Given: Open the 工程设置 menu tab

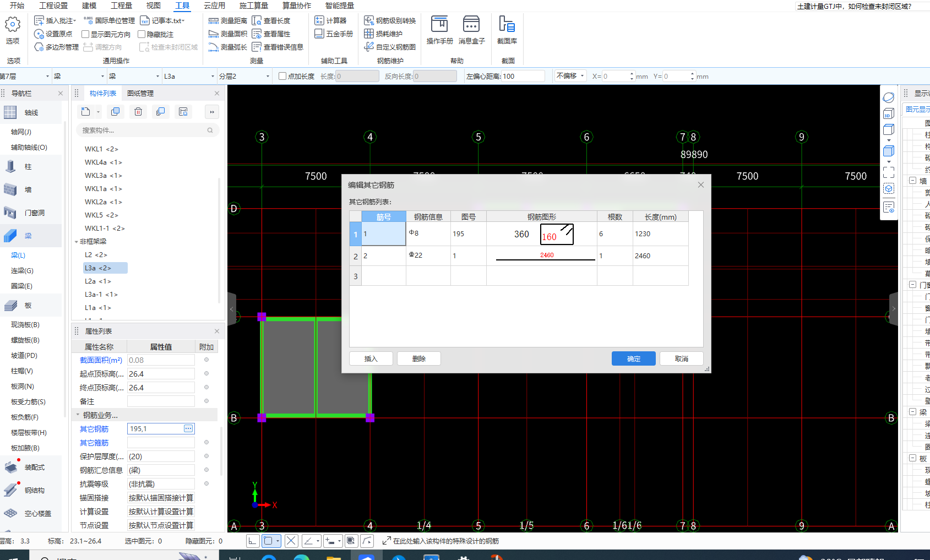Looking at the screenshot, I should click(x=53, y=6).
